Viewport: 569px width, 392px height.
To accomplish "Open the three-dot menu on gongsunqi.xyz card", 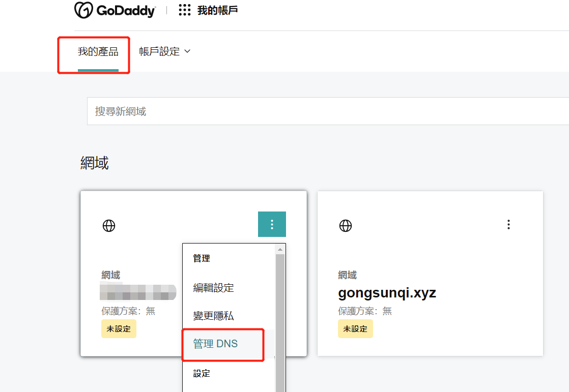I will [508, 224].
